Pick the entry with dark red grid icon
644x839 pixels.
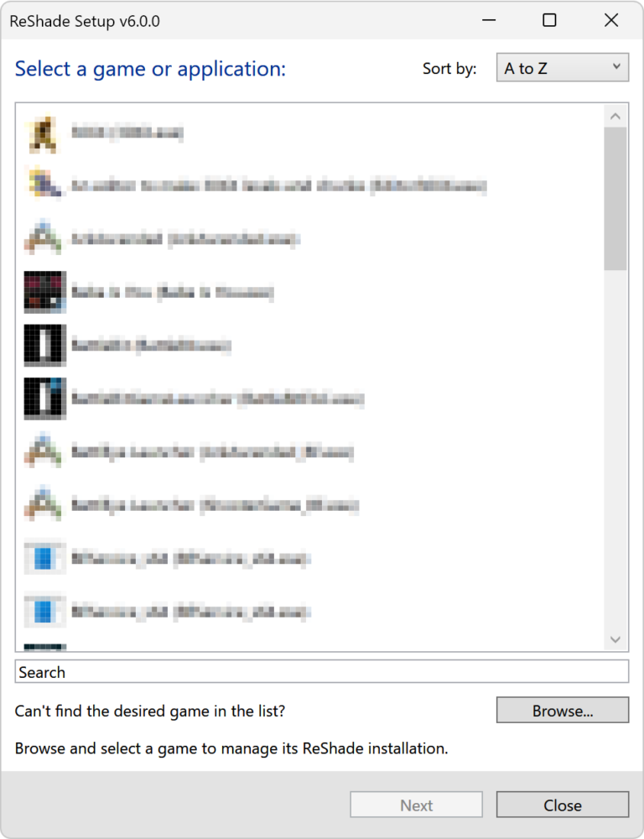[310, 292]
